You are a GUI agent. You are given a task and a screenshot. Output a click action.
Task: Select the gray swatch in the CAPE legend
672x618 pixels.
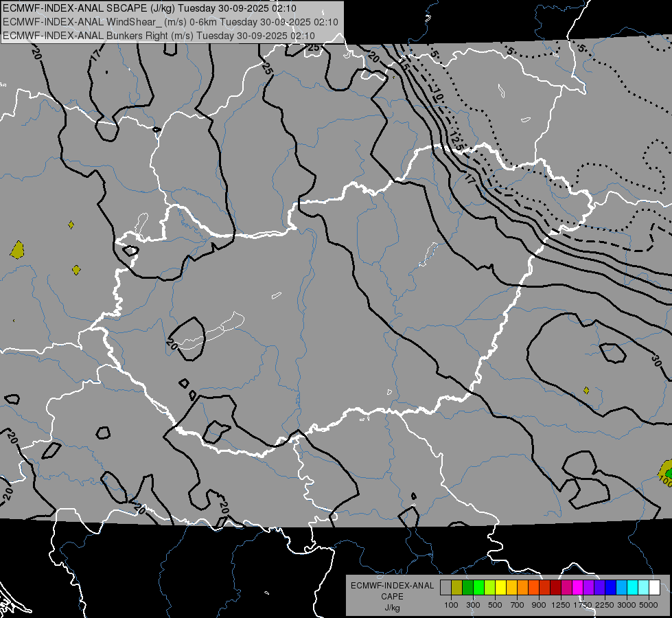tap(445, 587)
